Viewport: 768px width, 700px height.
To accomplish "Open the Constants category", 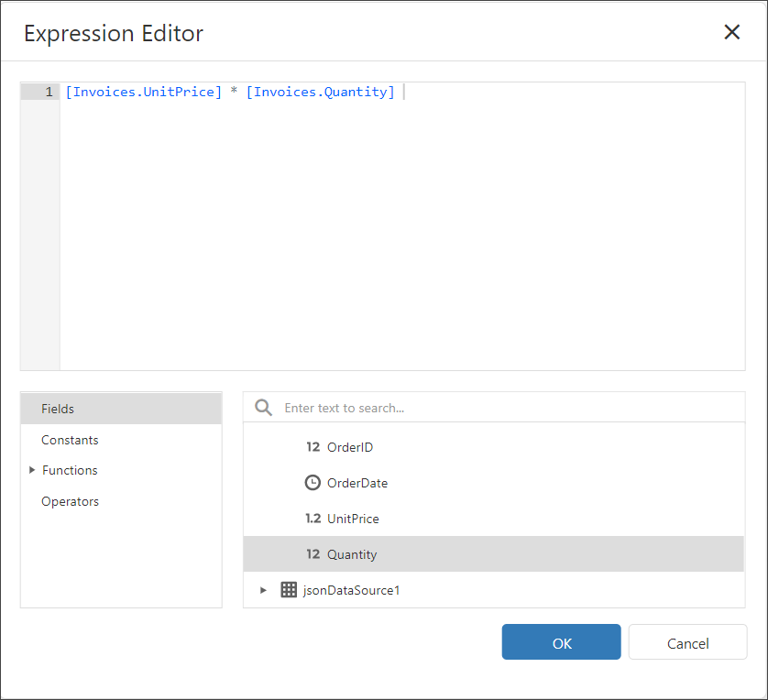I will coord(70,440).
